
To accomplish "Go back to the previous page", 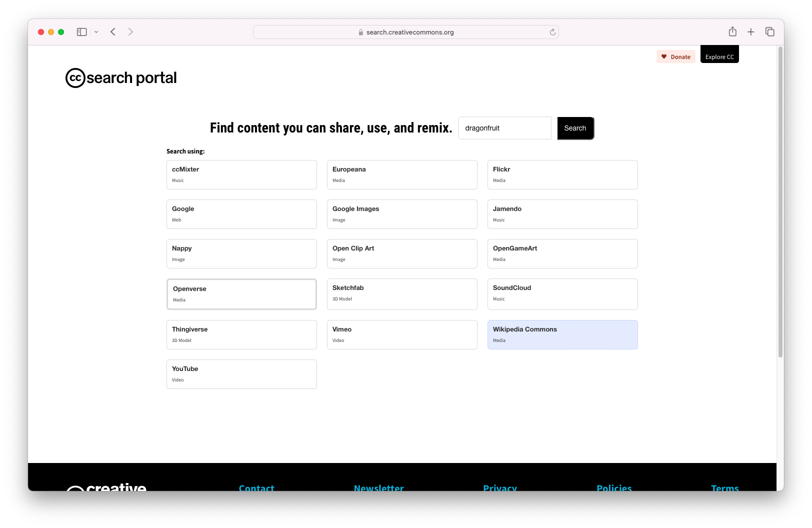I will click(113, 32).
